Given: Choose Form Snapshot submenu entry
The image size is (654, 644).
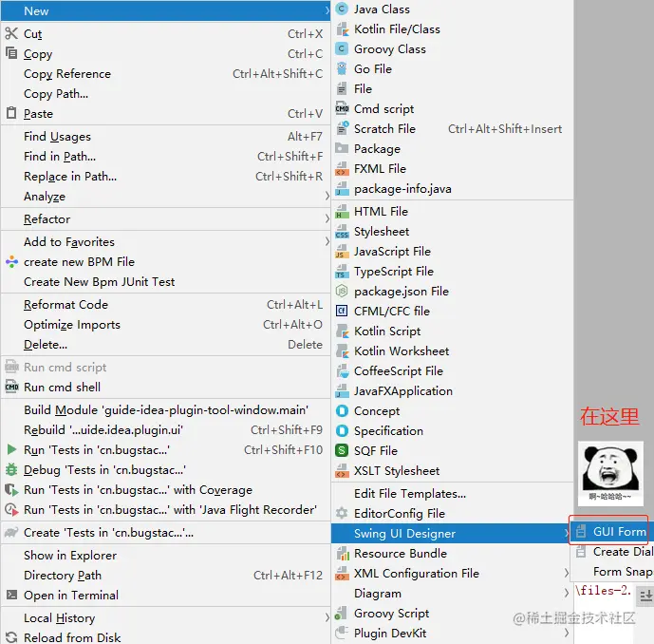Looking at the screenshot, I should [612, 572].
